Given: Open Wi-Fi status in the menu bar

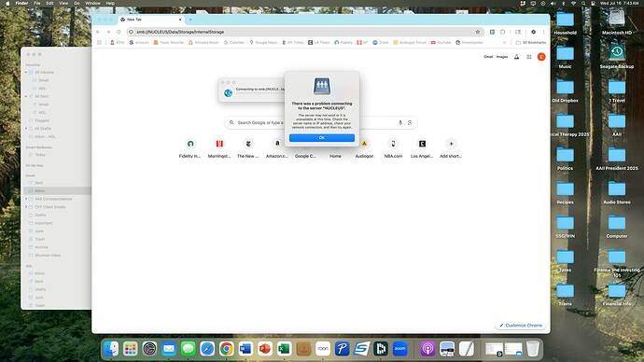Looking at the screenshot, I should pos(573,3).
